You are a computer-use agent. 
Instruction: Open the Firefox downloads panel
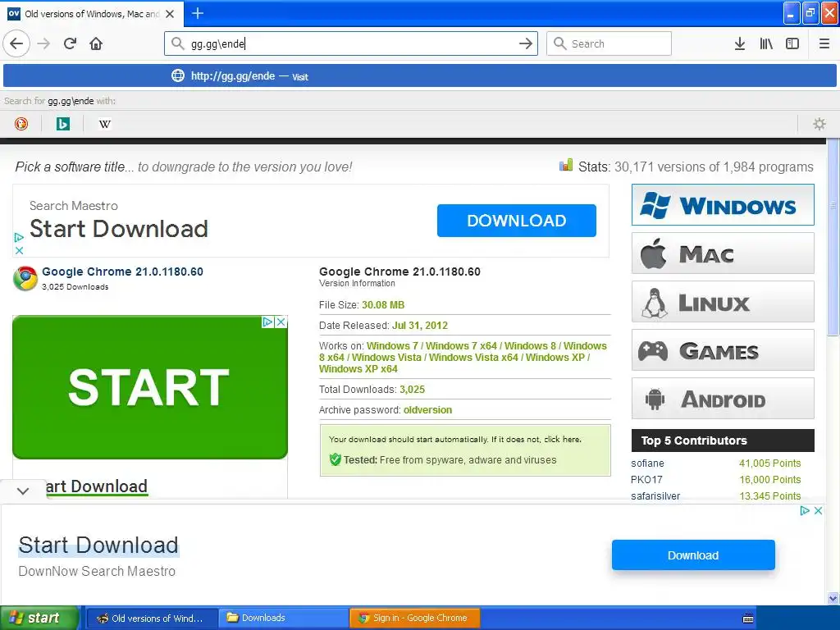740,43
